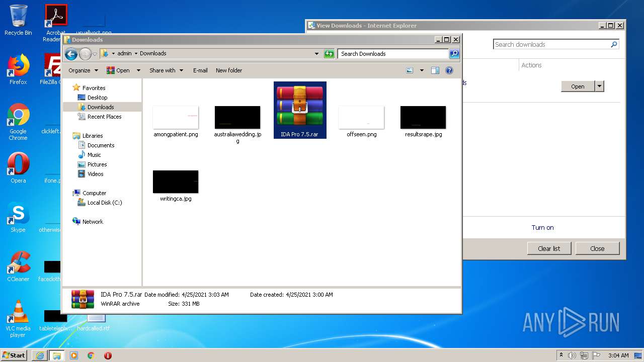Image resolution: width=644 pixels, height=362 pixels.
Task: Click E-mail in the toolbar
Action: [x=200, y=70]
